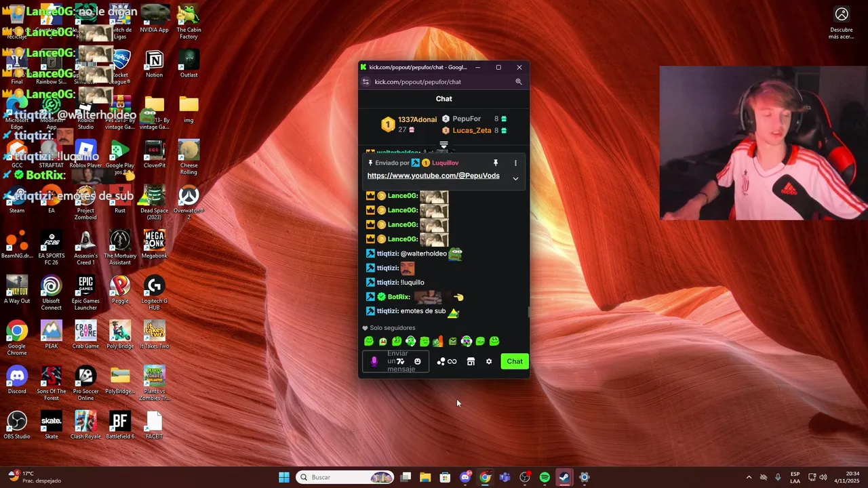
Task: Open Epic Games Launcher desktop icon
Action: [x=85, y=293]
